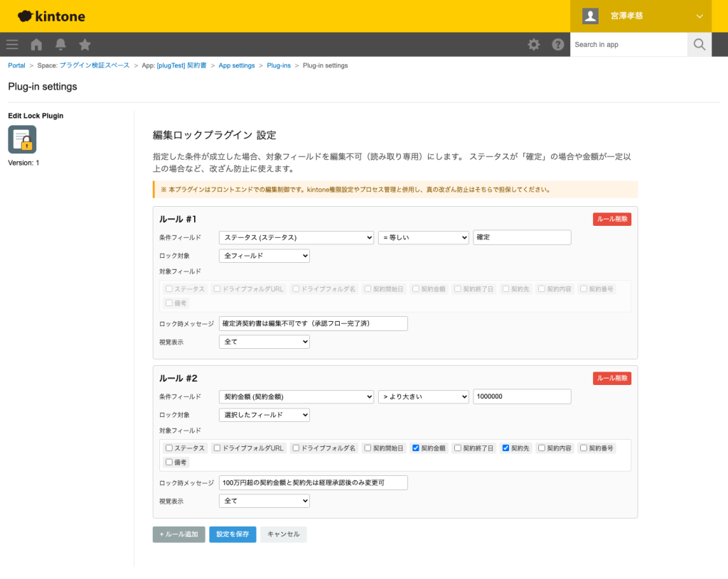Screen dimensions: 728x579
Task: Uncheck 契約先 checkbox in Rule #2
Action: click(506, 448)
